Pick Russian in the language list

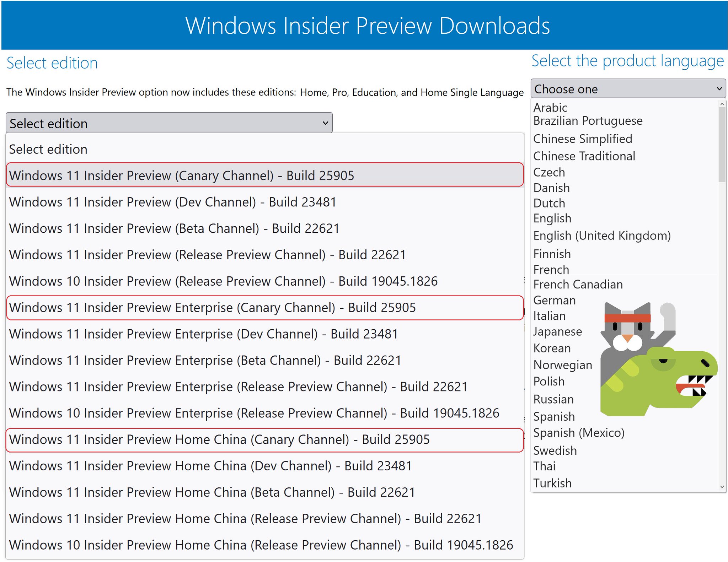[x=553, y=399]
